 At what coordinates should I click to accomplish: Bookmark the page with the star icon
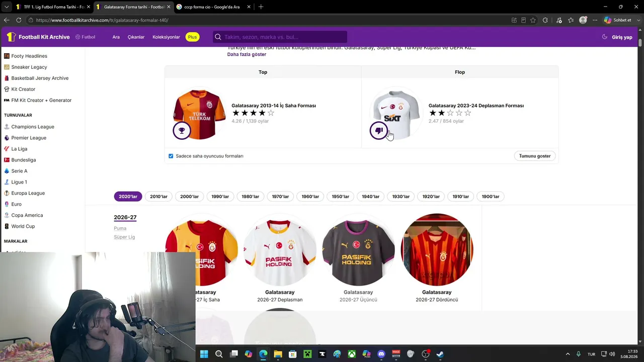[533, 20]
